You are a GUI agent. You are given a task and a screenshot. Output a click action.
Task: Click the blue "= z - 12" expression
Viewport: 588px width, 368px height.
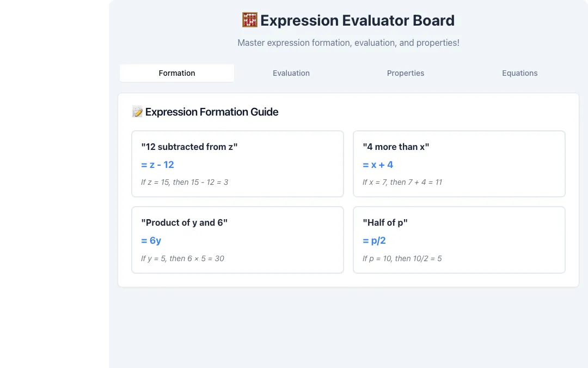click(157, 165)
